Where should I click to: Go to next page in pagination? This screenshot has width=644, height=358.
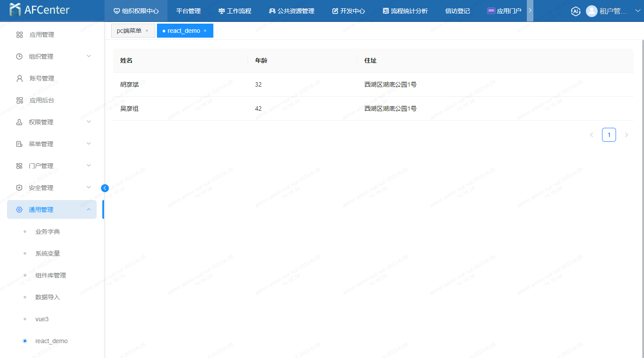click(626, 135)
